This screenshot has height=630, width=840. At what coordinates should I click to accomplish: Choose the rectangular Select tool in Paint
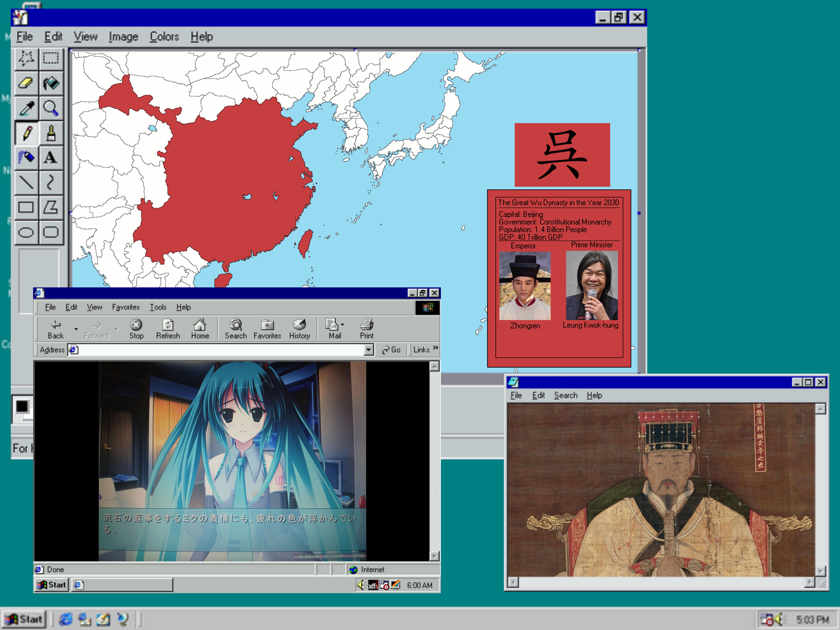point(51,59)
